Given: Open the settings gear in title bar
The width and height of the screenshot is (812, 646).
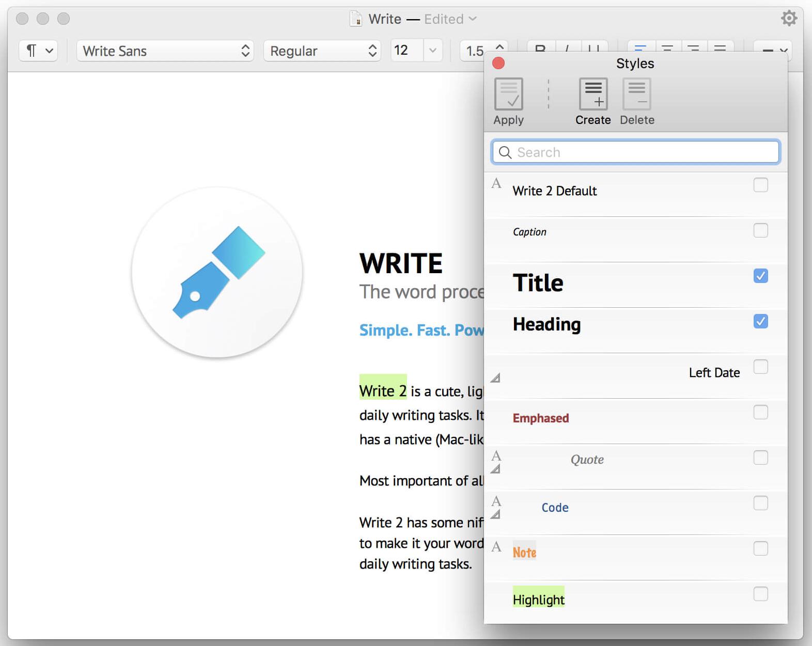Looking at the screenshot, I should [x=789, y=19].
